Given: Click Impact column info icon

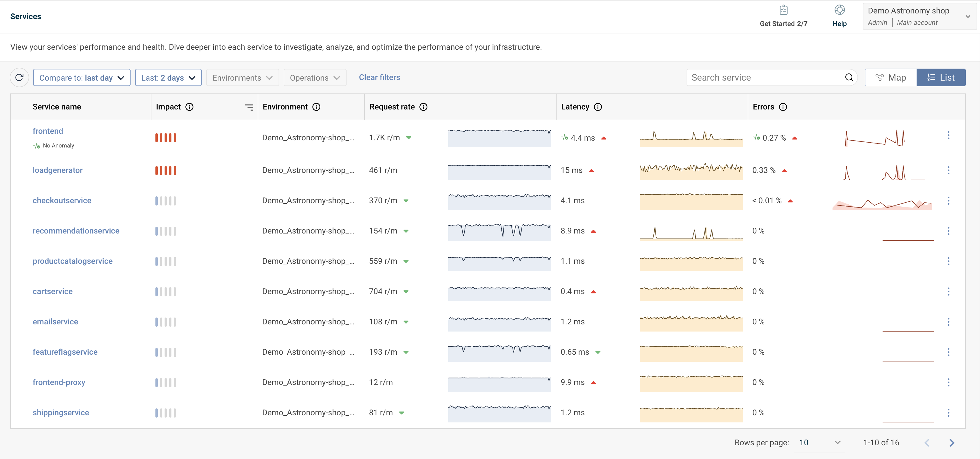Looking at the screenshot, I should point(189,107).
